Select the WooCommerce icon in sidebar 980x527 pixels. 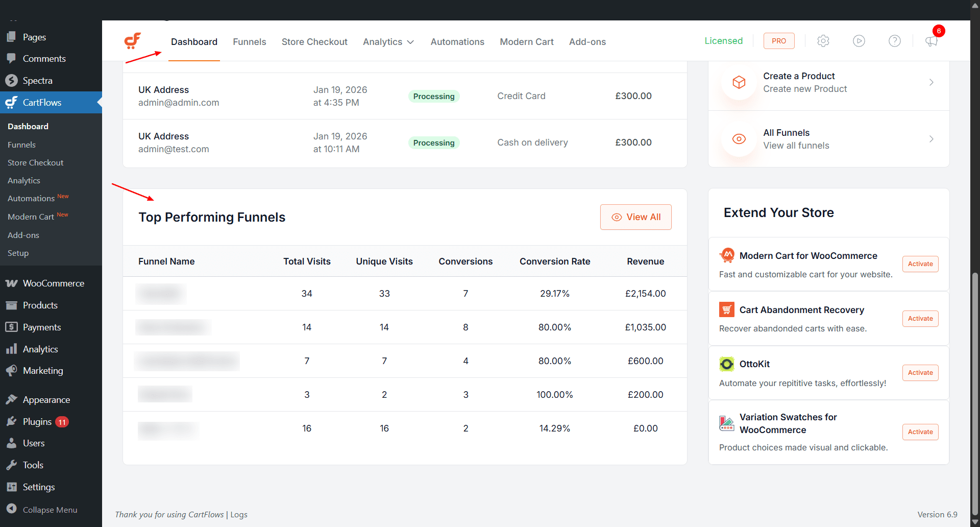tap(11, 283)
